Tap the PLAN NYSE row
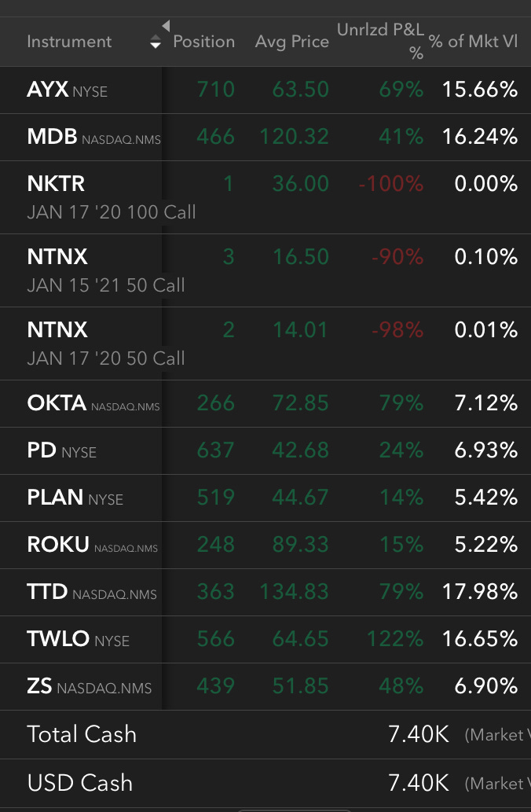This screenshot has height=812, width=531. pyautogui.click(x=265, y=498)
